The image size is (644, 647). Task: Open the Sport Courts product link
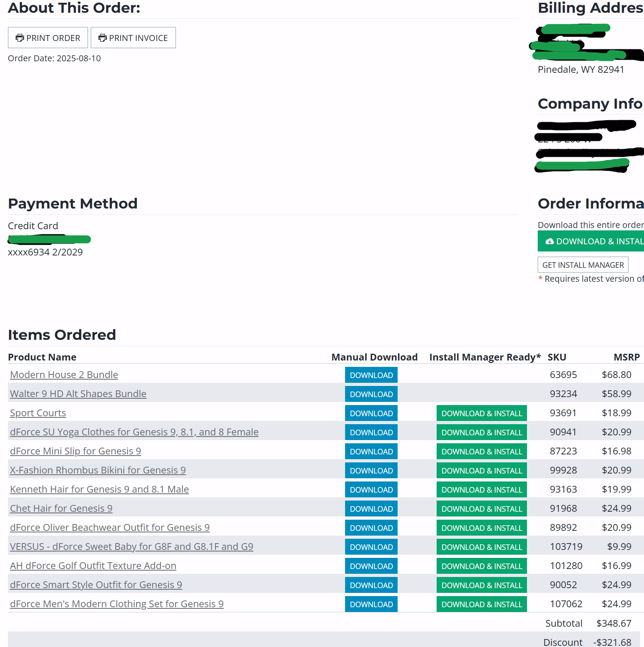click(x=38, y=413)
